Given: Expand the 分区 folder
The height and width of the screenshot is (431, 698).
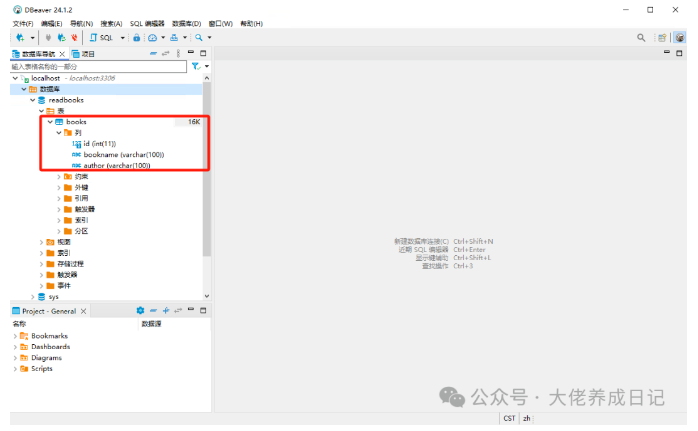Looking at the screenshot, I should [59, 231].
